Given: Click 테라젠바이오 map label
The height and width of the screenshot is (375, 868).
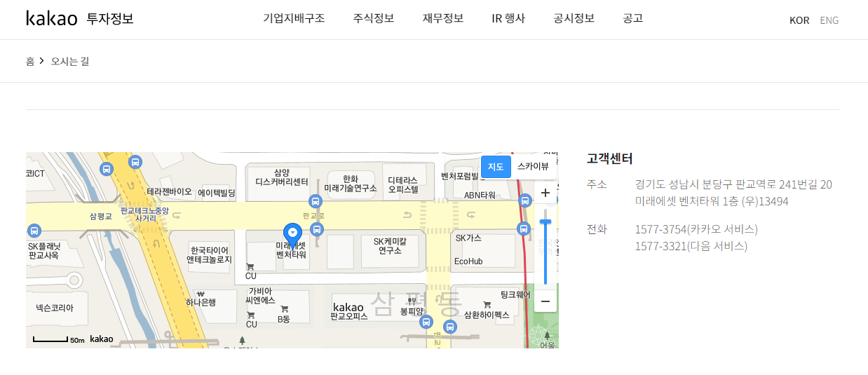Looking at the screenshot, I should (169, 191).
